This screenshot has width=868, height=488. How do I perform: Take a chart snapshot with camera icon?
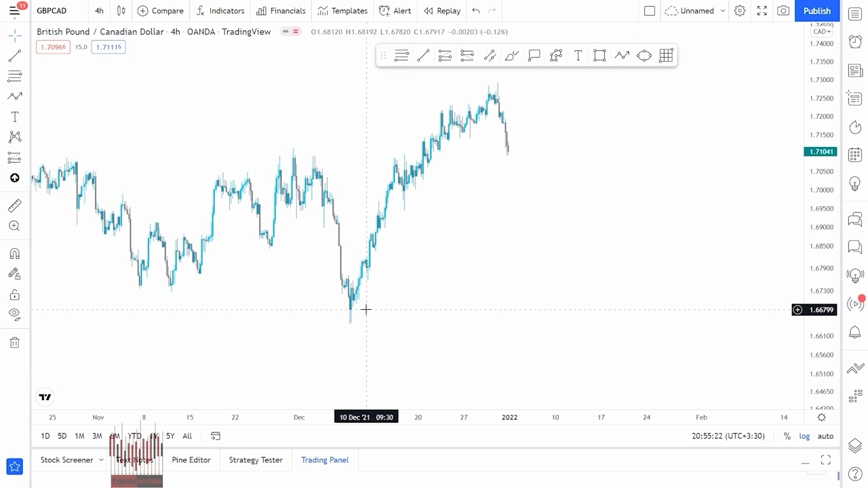click(783, 11)
